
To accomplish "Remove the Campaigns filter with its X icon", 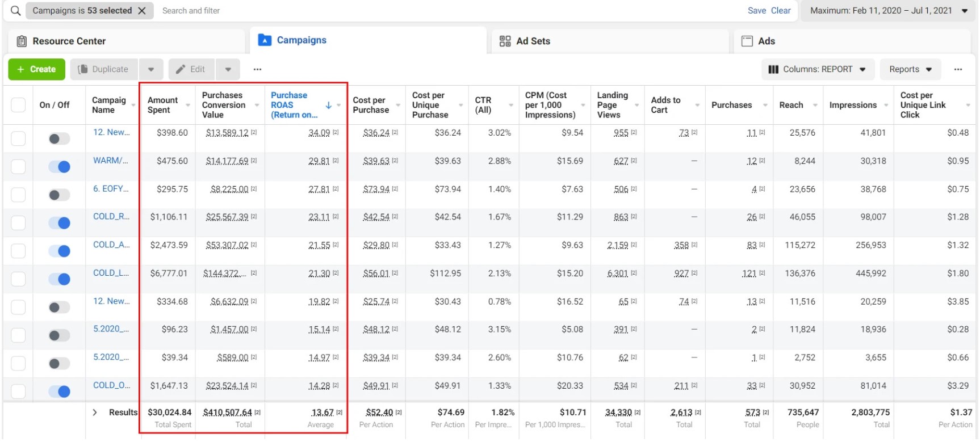I will (x=142, y=11).
